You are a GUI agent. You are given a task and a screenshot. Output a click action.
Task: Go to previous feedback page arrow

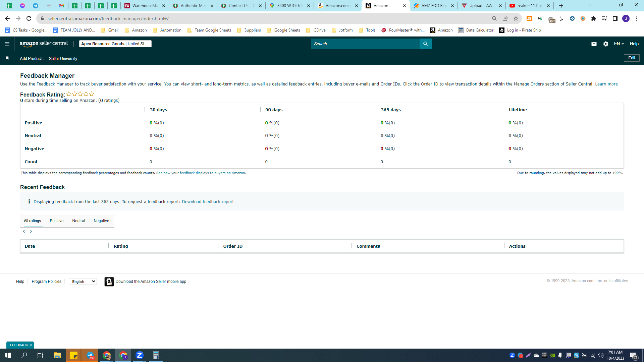pyautogui.click(x=24, y=232)
